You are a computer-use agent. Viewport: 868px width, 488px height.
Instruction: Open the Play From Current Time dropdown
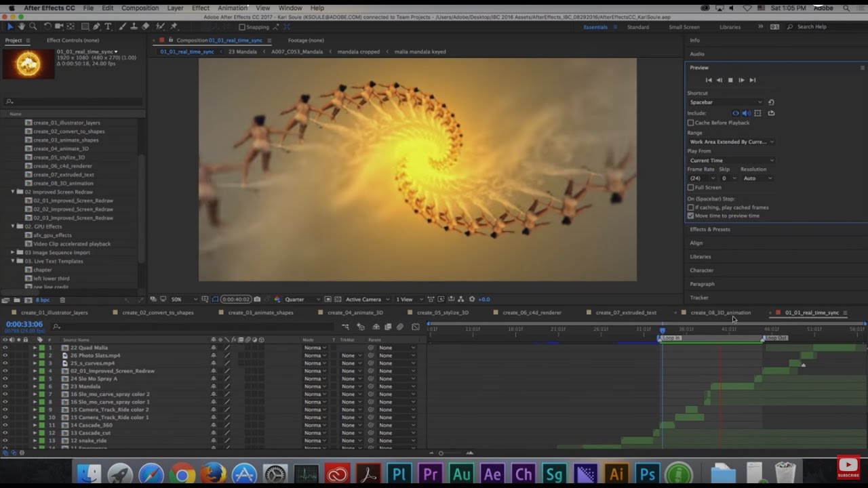point(731,161)
